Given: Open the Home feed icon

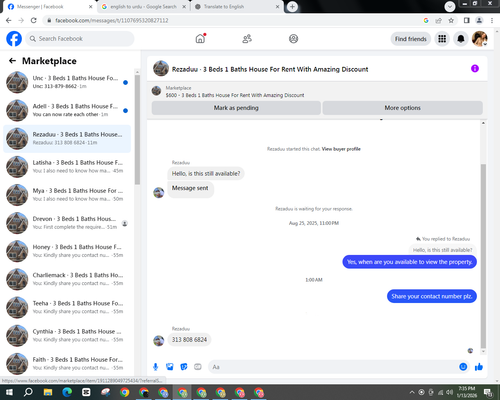Looking at the screenshot, I should pos(200,39).
